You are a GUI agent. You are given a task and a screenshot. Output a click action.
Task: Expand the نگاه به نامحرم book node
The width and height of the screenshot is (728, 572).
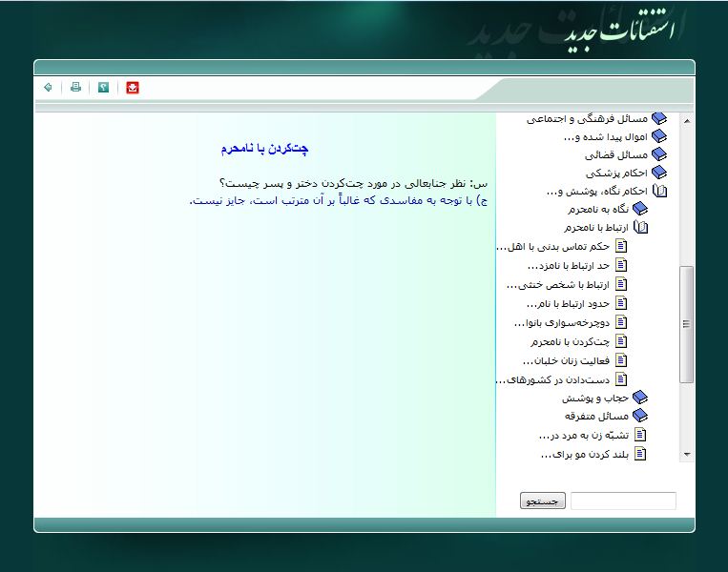640,209
